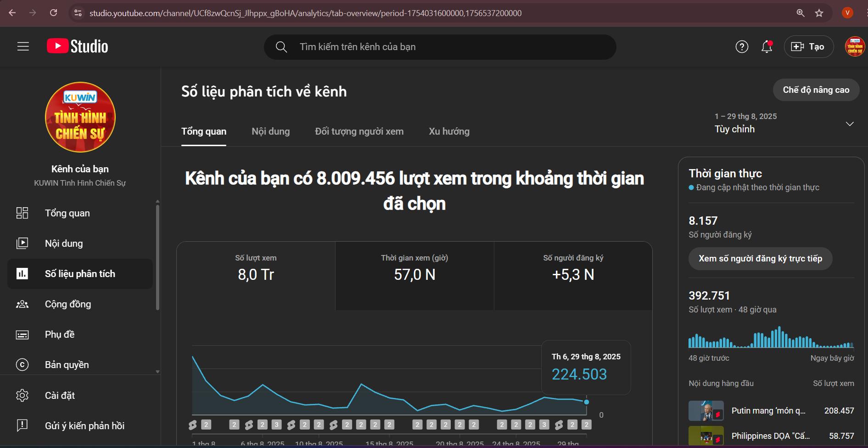
Task: Click the magnifier icon in the search box
Action: click(x=281, y=47)
